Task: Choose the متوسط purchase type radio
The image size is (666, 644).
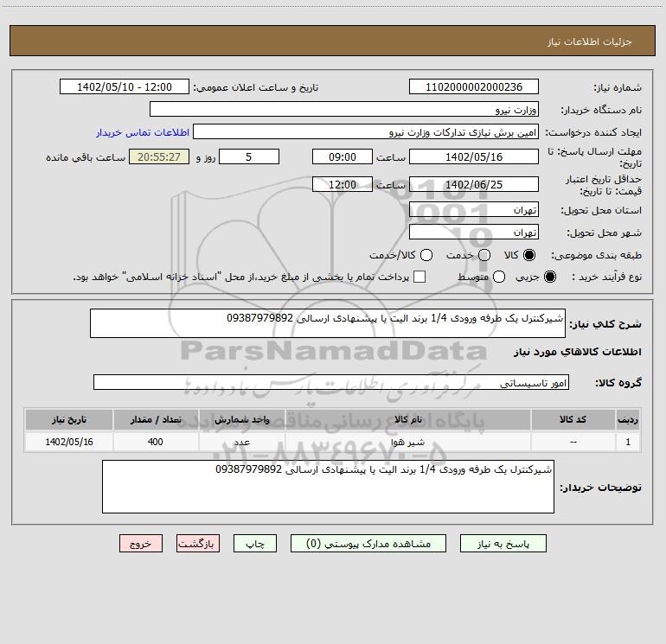Action: [x=499, y=277]
